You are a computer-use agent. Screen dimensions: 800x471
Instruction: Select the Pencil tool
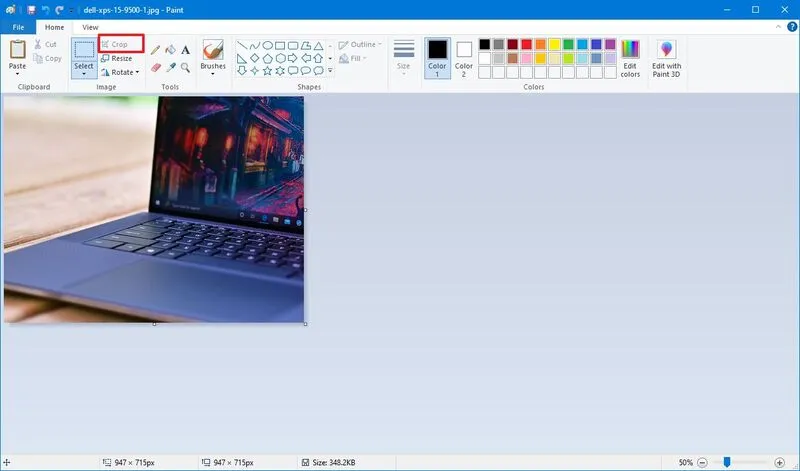click(x=155, y=49)
